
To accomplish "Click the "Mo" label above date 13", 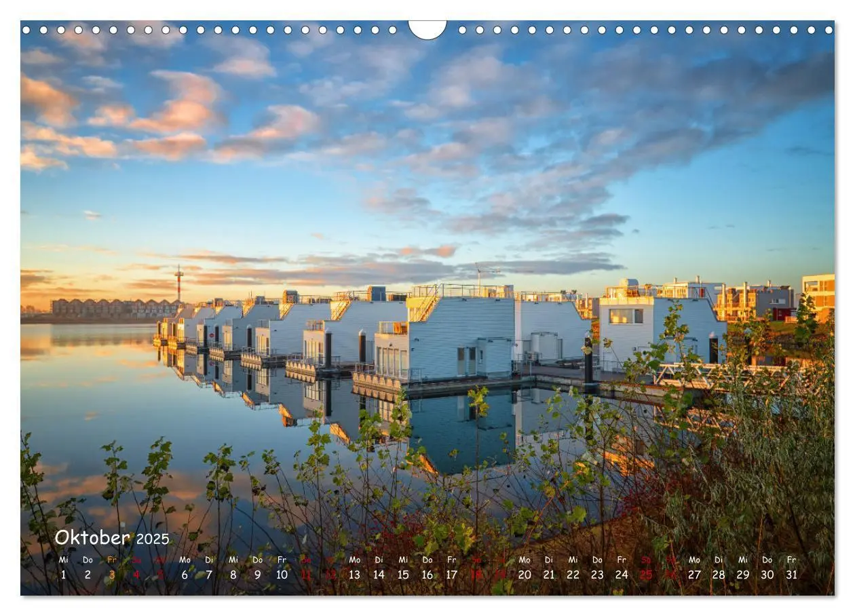I will click(x=354, y=560).
